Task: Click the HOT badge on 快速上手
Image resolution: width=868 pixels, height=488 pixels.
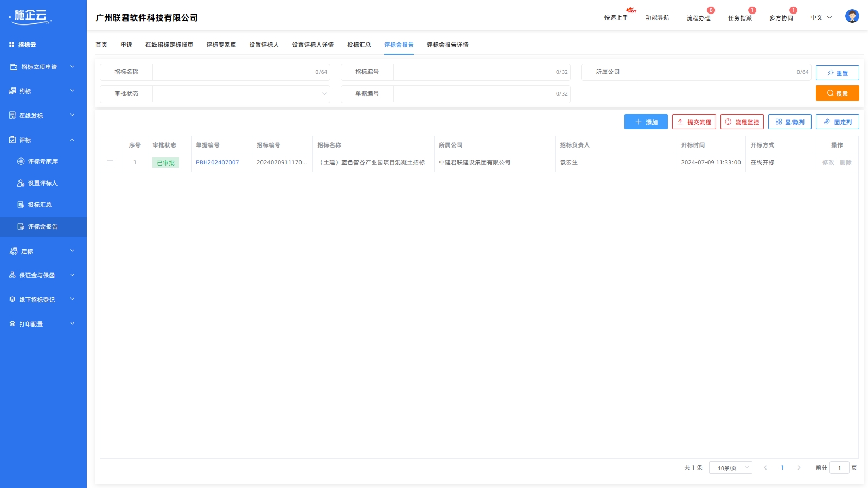Action: (x=631, y=10)
